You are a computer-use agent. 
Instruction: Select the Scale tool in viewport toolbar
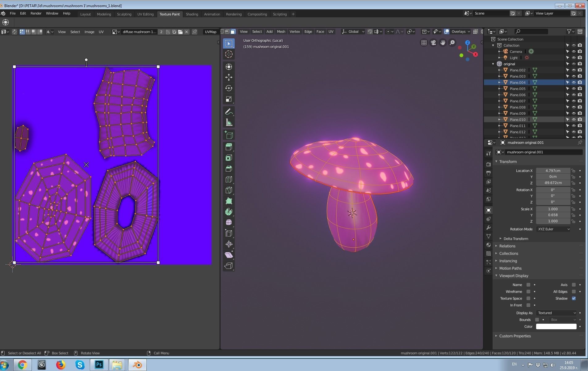coord(229,99)
